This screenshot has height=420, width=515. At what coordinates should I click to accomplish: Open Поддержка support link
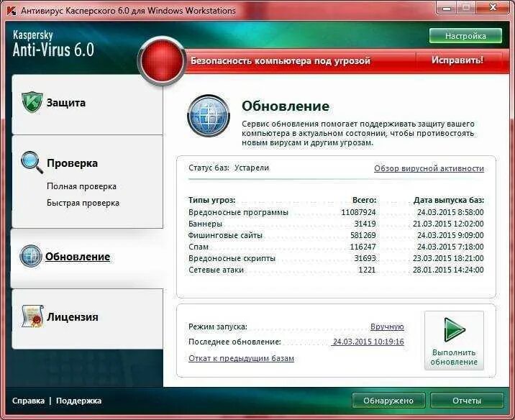78,401
